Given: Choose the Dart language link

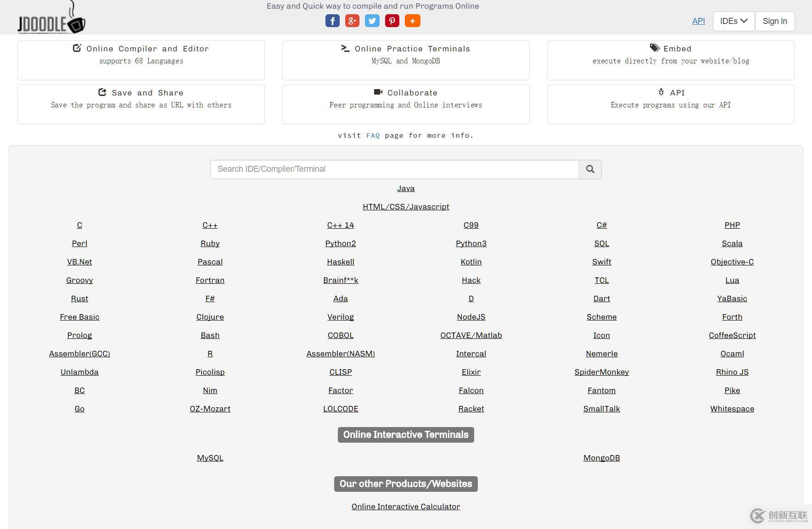Looking at the screenshot, I should click(602, 298).
